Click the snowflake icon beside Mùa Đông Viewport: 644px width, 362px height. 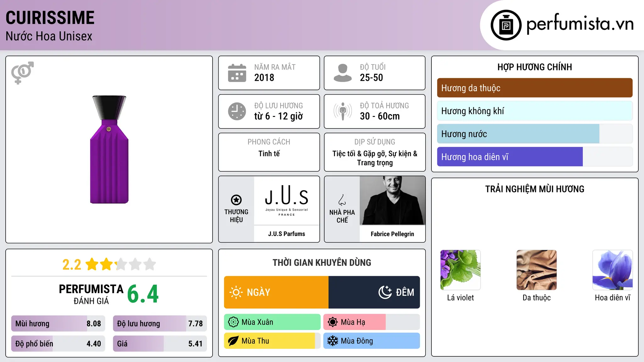point(333,341)
